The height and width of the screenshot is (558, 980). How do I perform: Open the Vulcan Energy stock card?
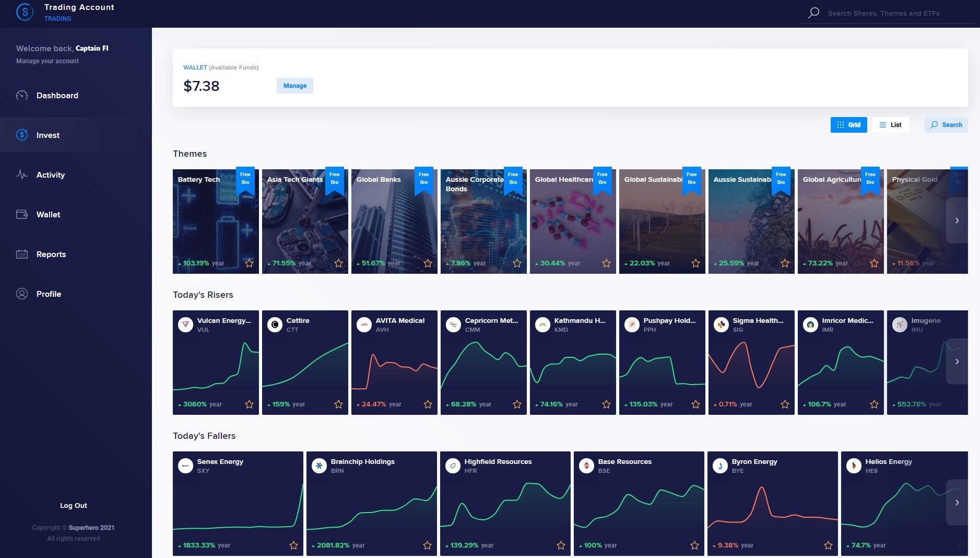(216, 363)
